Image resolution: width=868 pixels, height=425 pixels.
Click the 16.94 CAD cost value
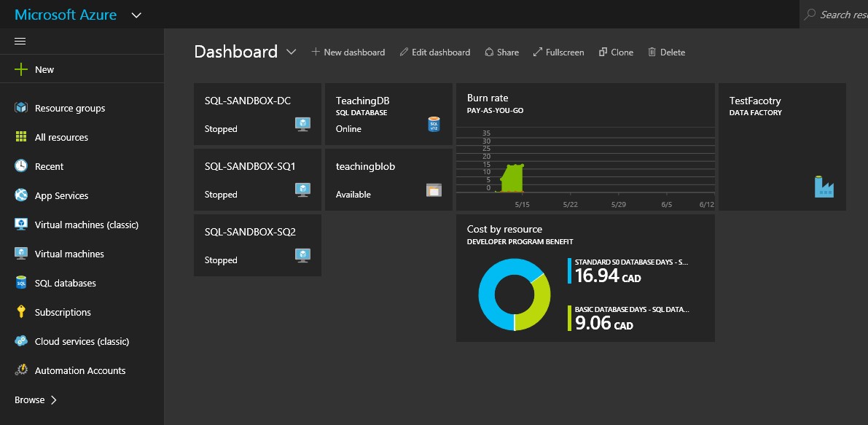(x=608, y=275)
